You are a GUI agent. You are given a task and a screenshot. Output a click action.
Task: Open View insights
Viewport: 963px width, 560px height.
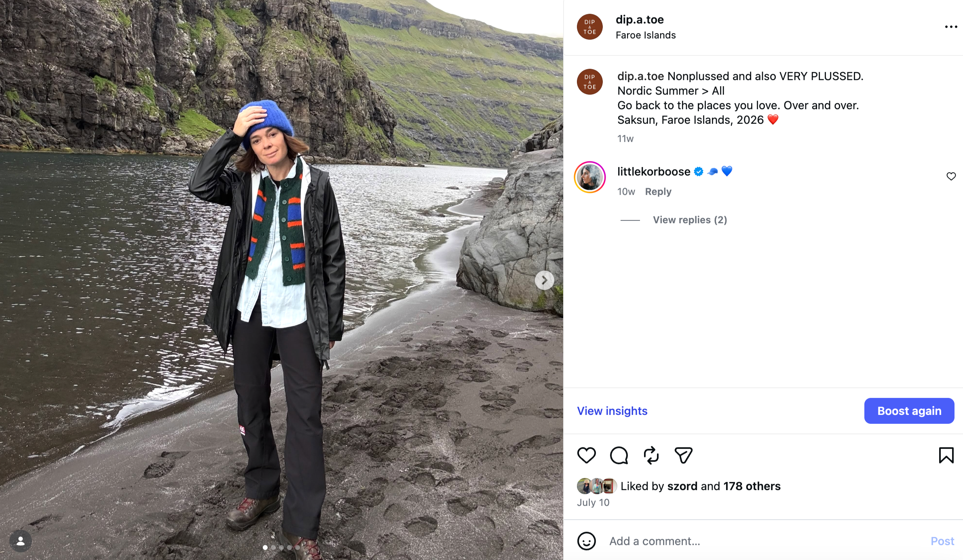pyautogui.click(x=612, y=411)
